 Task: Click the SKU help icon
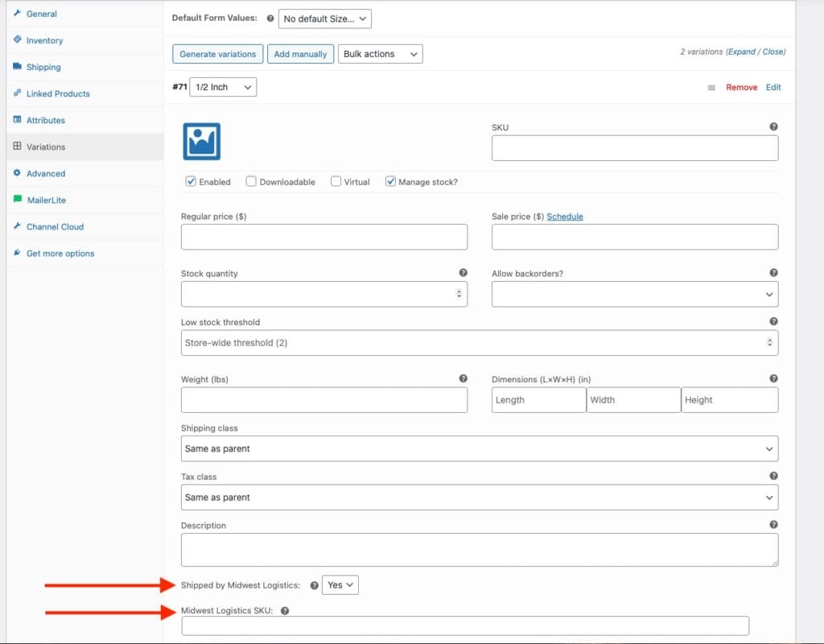tap(773, 126)
